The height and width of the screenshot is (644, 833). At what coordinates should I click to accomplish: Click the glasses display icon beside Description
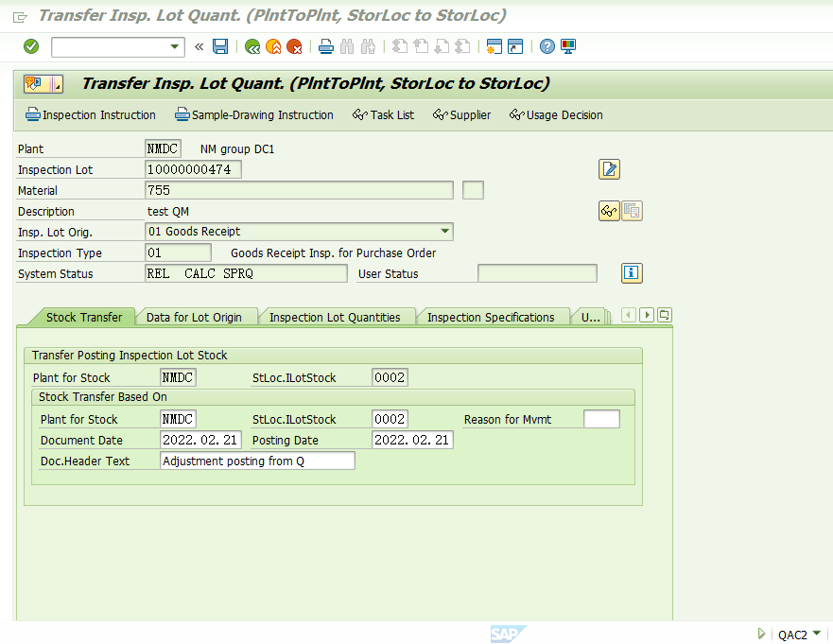[609, 211]
